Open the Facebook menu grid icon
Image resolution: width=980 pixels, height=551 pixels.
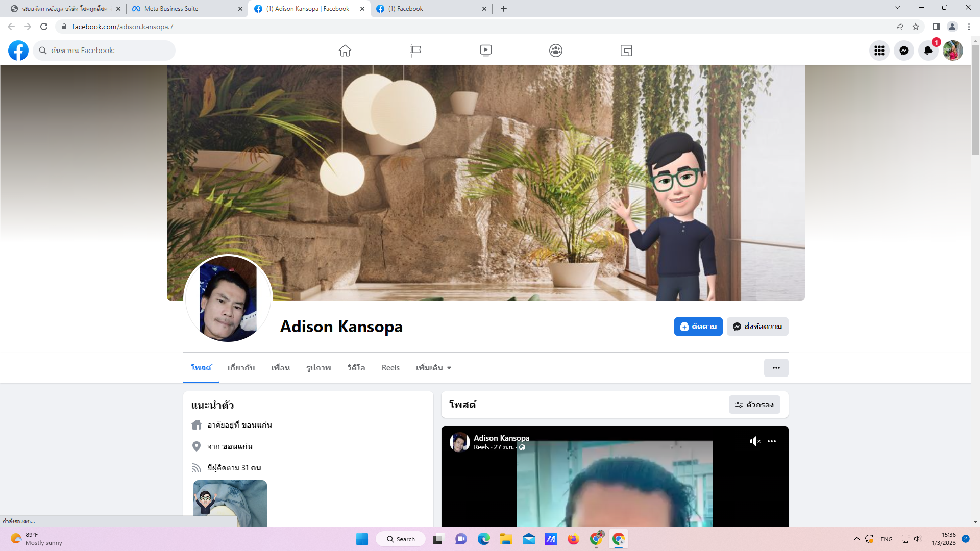click(879, 51)
